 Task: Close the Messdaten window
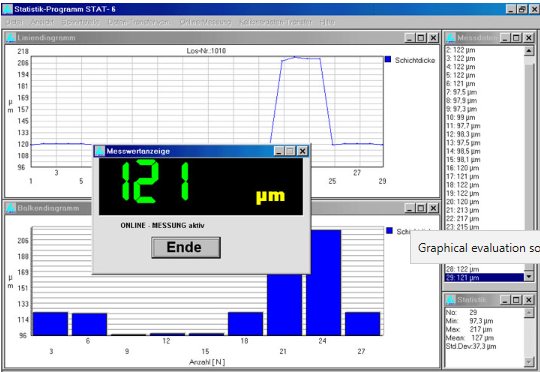[529, 38]
